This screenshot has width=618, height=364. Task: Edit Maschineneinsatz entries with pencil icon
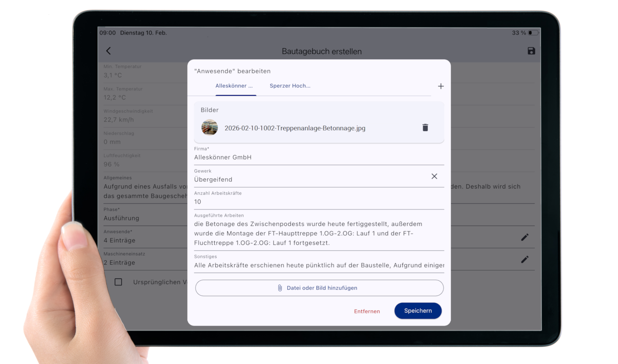pyautogui.click(x=525, y=259)
